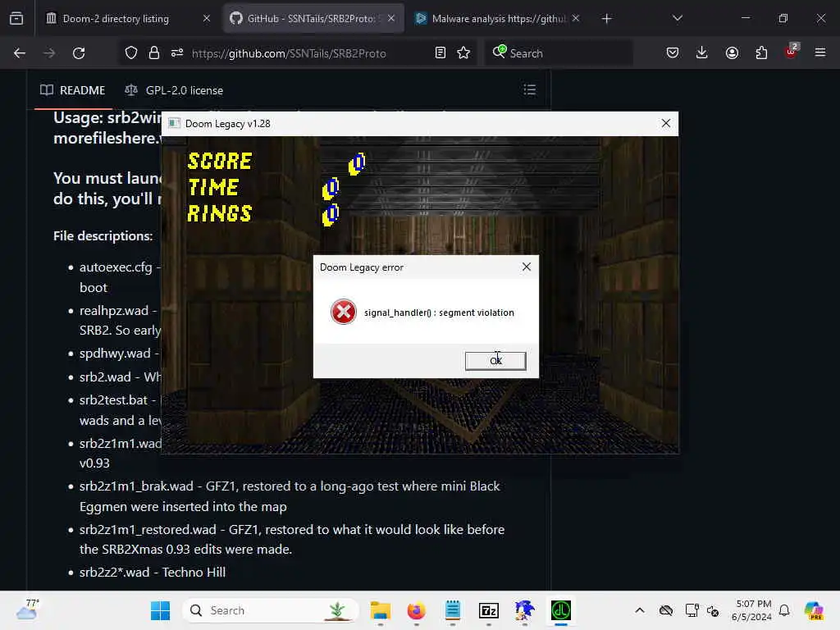Close the Doom Legacy error dialog

click(527, 267)
